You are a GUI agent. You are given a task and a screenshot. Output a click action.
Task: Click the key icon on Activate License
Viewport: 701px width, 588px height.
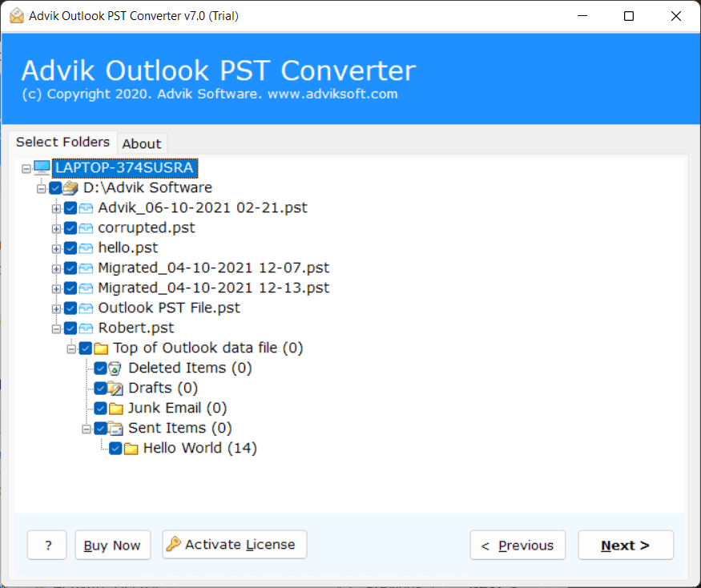174,544
